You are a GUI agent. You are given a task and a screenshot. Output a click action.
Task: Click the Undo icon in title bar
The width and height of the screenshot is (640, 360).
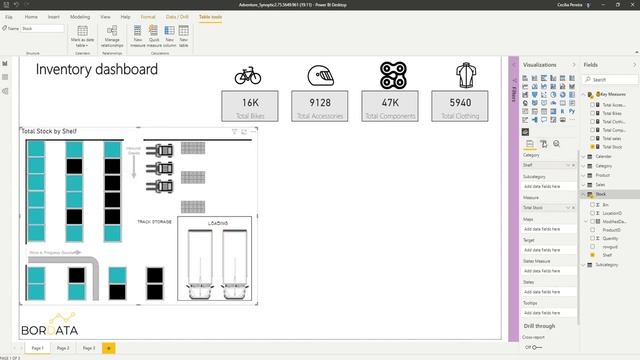tap(16, 4)
